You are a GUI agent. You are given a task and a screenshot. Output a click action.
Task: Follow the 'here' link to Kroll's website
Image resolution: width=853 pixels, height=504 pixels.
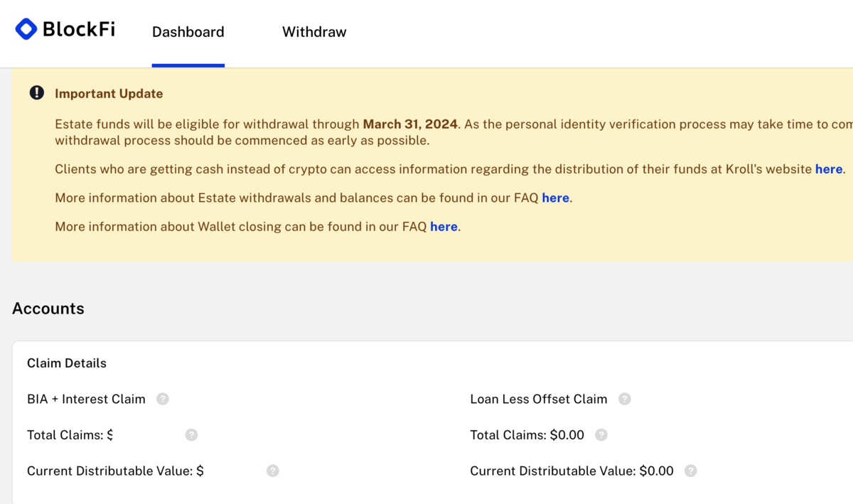(x=828, y=169)
